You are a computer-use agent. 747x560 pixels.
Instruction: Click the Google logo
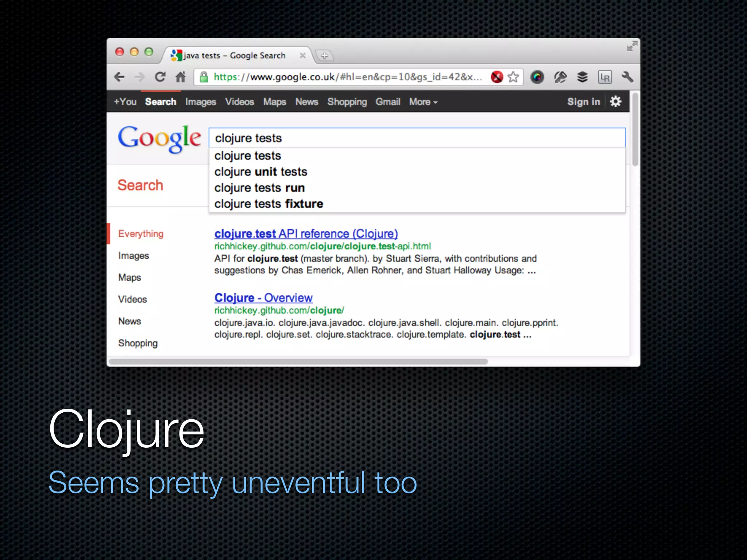coord(159,139)
